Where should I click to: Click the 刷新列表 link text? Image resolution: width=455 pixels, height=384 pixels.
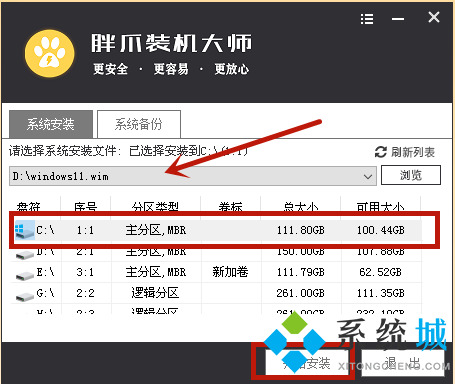(x=413, y=152)
